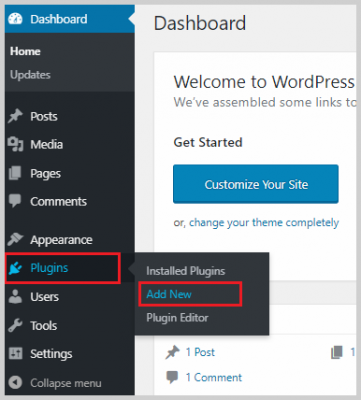Click the Settings sliders icon
This screenshot has height=400, width=361.
point(15,354)
